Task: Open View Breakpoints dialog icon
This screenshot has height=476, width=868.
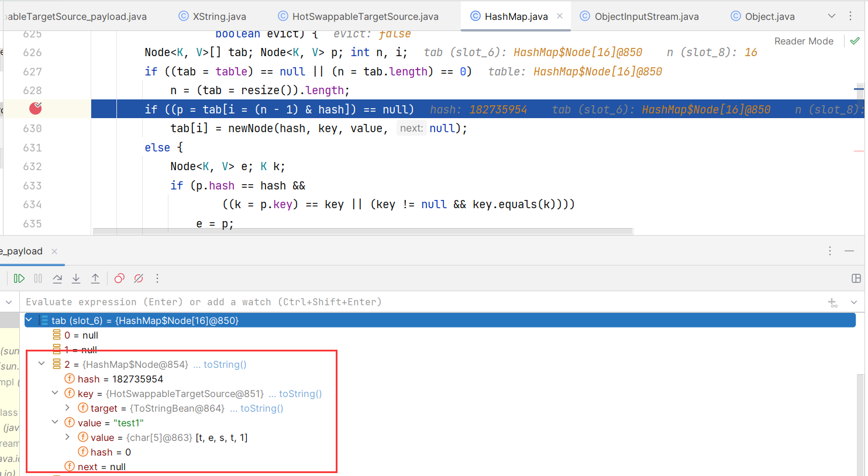Action: point(119,279)
